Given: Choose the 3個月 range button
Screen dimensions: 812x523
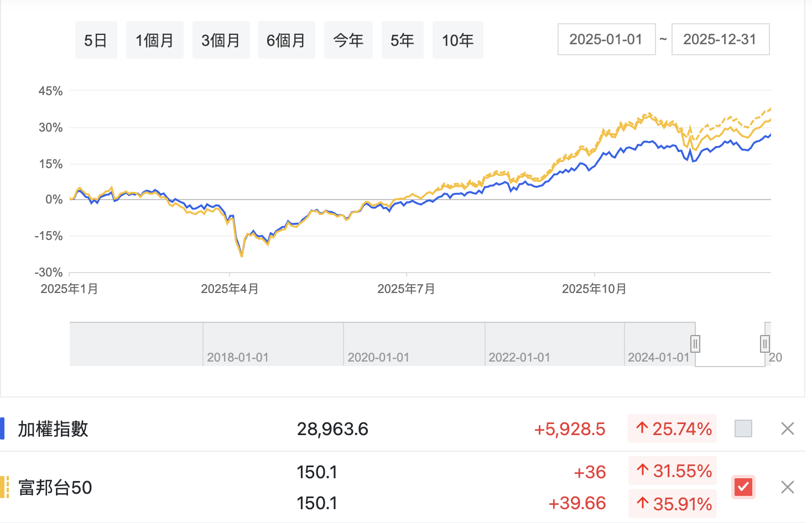Looking at the screenshot, I should 221,40.
